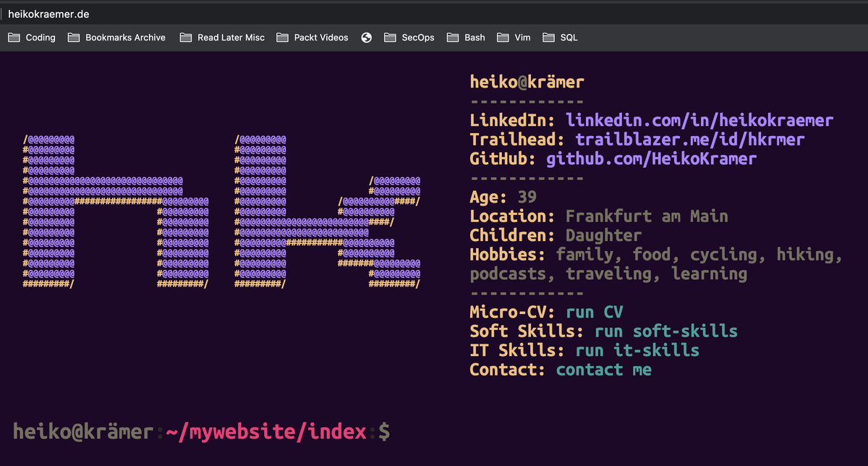Click the run soft-skills command

(x=666, y=331)
